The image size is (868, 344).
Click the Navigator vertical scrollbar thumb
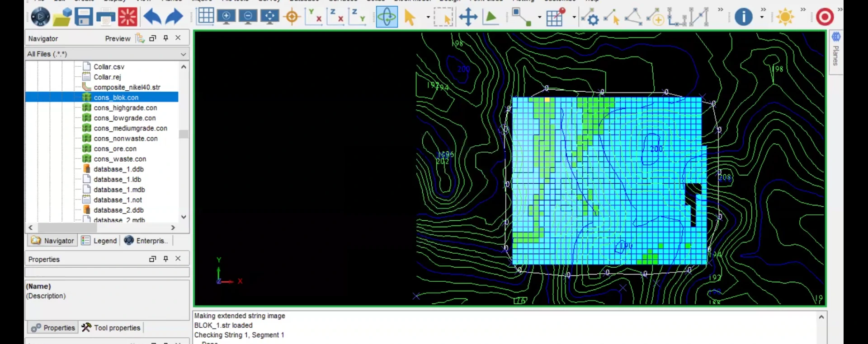tap(184, 134)
